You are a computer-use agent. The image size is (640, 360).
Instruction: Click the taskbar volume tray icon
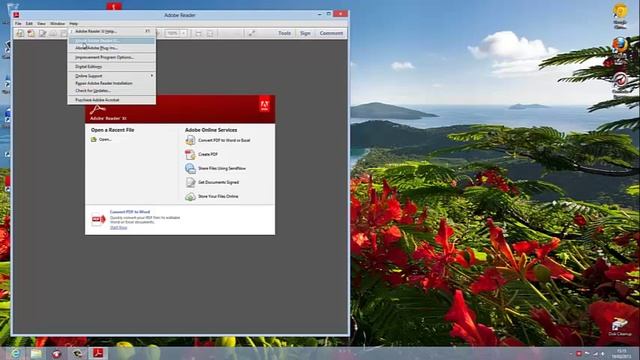pyautogui.click(x=603, y=353)
